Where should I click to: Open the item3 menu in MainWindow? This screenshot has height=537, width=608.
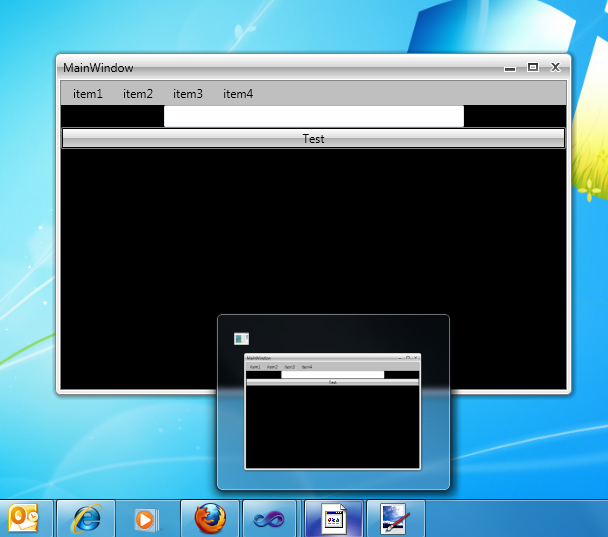[x=188, y=94]
